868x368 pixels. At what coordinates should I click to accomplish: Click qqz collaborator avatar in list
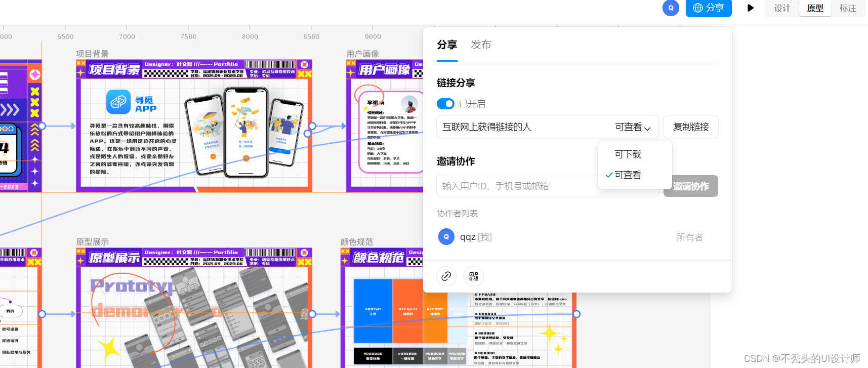[x=446, y=237]
